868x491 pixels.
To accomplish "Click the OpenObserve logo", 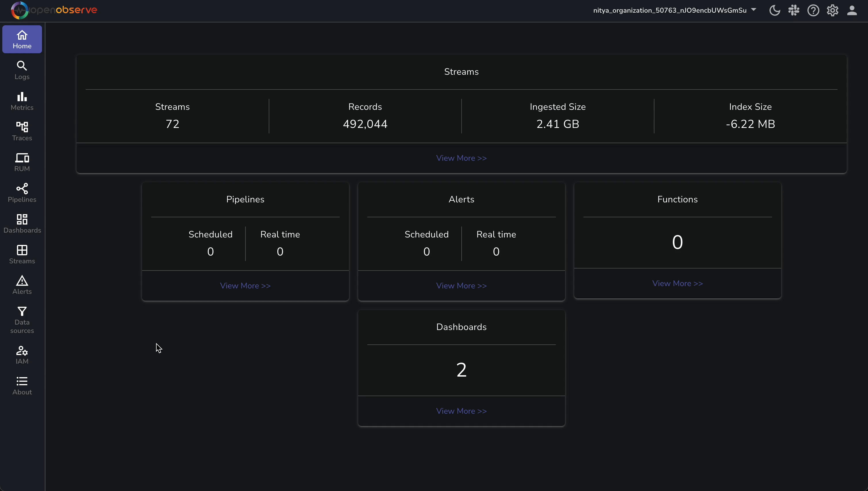I will (54, 10).
